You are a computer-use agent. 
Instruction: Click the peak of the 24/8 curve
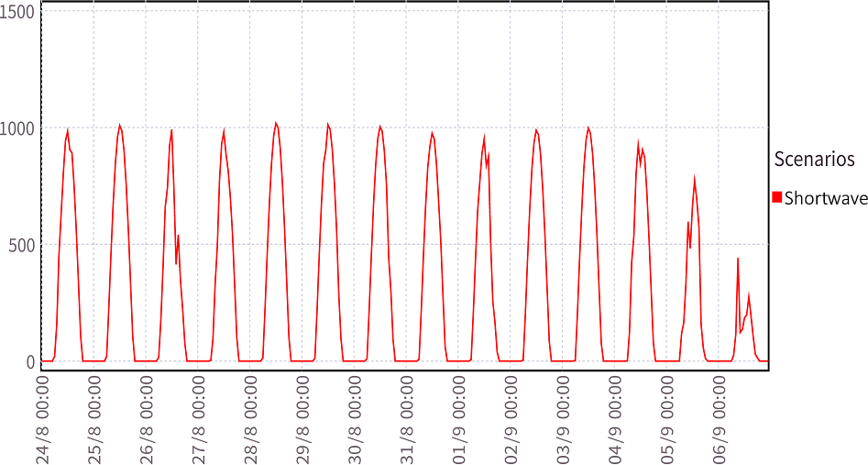point(67,130)
